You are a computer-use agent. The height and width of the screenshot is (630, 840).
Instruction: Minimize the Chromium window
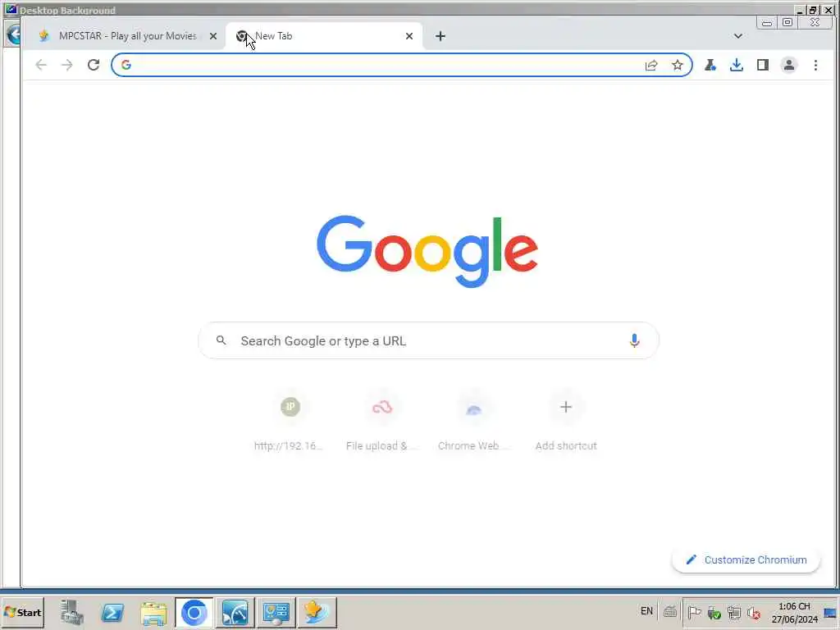click(x=767, y=22)
